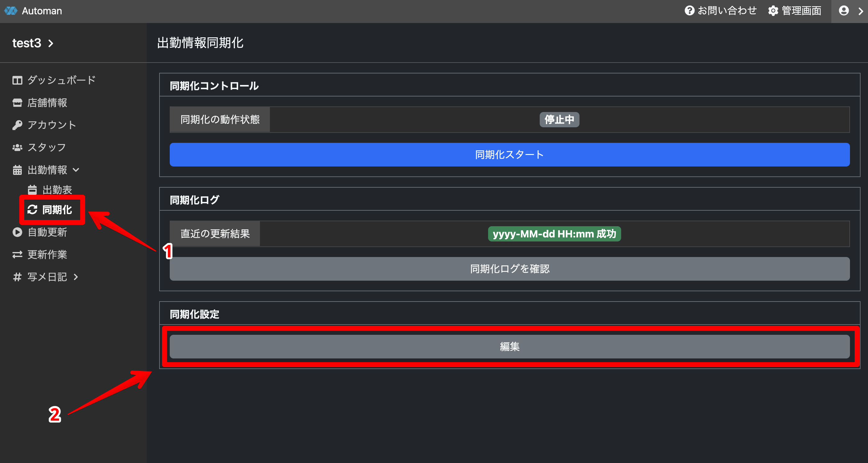Click the 同期化ログを確認 button
868x463 pixels.
click(509, 269)
